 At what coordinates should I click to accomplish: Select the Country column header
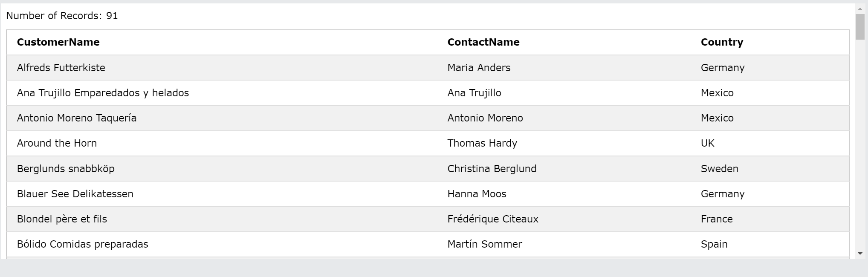click(722, 42)
